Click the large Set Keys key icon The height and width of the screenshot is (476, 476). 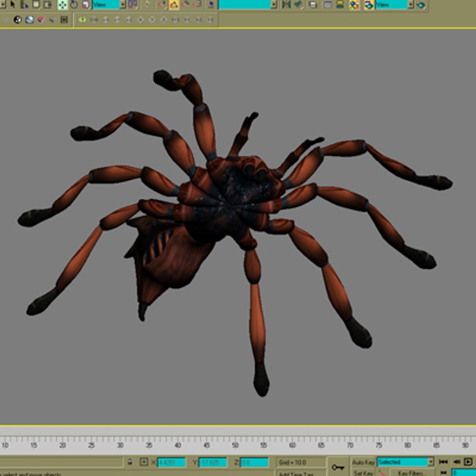[x=338, y=467]
